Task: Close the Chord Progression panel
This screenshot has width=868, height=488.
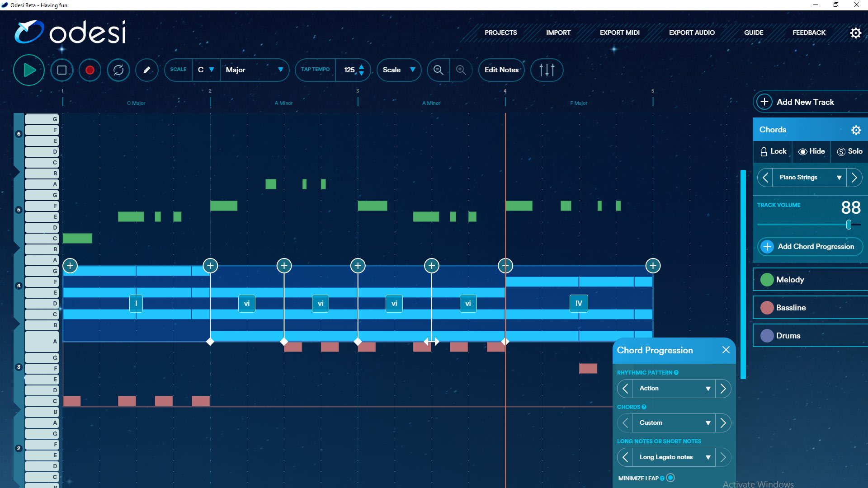Action: point(726,350)
